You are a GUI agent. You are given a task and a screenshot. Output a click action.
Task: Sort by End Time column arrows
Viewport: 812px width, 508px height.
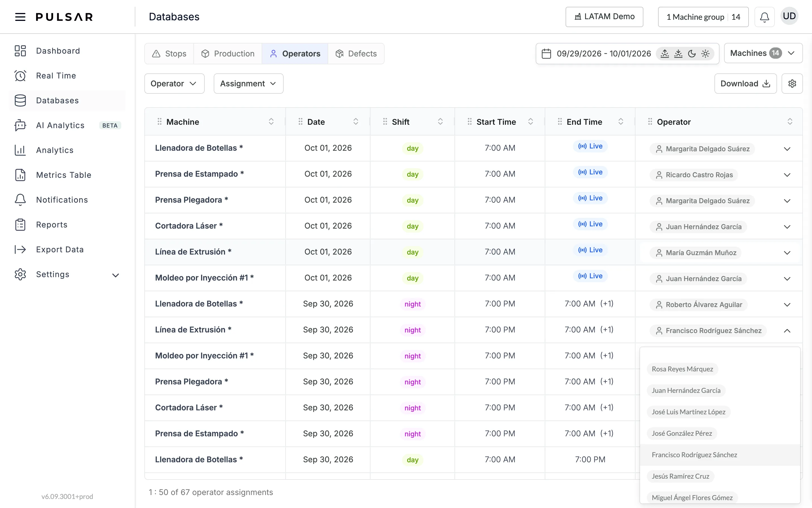(621, 122)
